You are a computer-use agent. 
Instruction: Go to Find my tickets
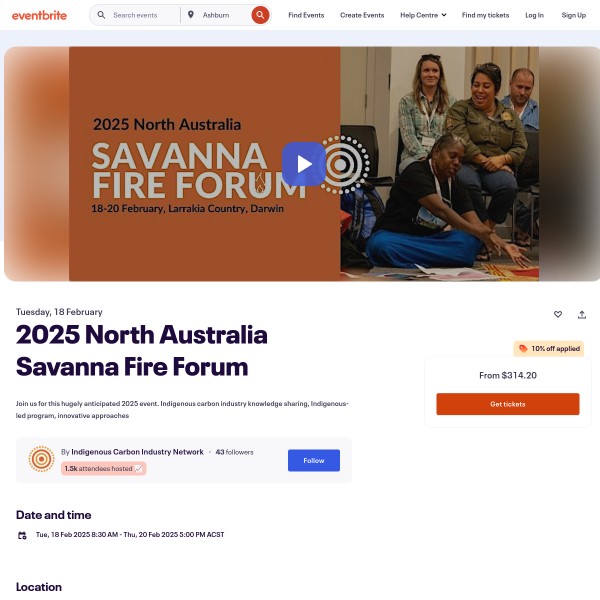485,15
